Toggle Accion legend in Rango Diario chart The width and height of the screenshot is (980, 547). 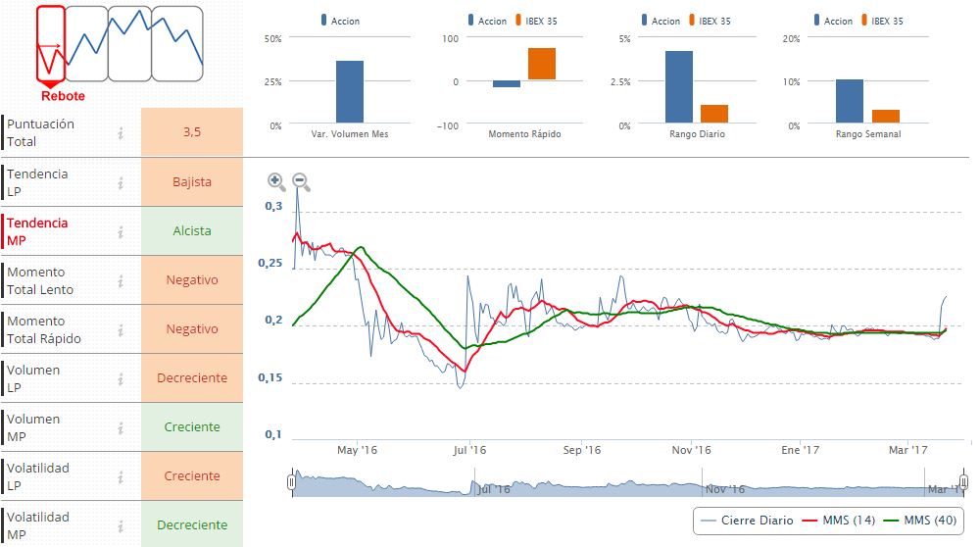pyautogui.click(x=661, y=21)
